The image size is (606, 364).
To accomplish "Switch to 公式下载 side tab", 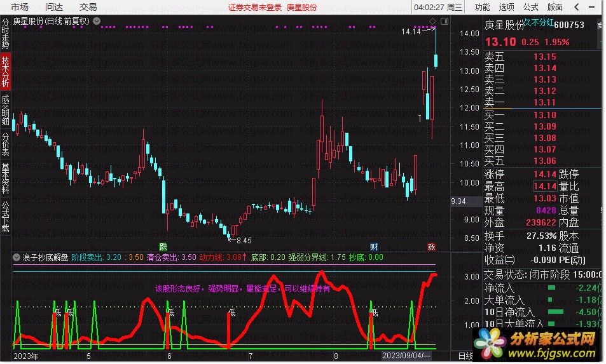I will click(6, 216).
